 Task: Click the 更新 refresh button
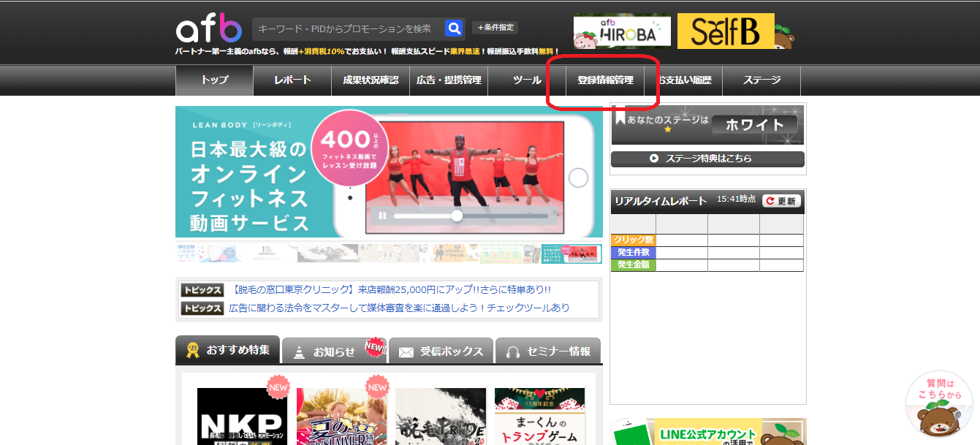(x=781, y=201)
